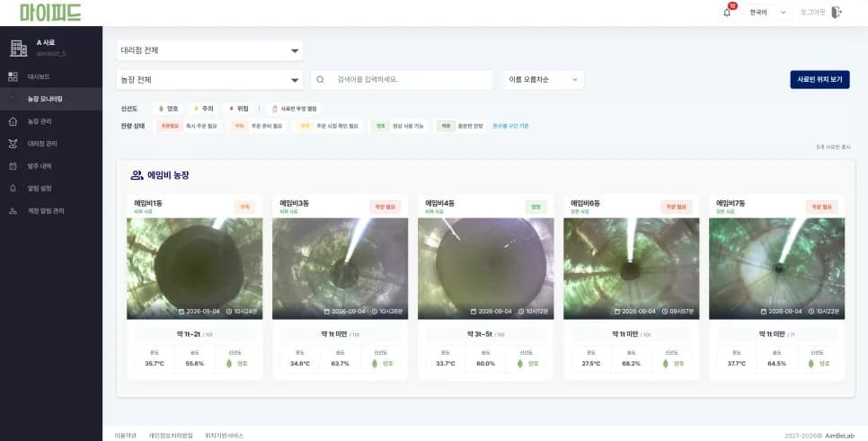Click the green leaf icon on the 에임비6동 card
Viewport: 868px width, 441px height.
666,364
